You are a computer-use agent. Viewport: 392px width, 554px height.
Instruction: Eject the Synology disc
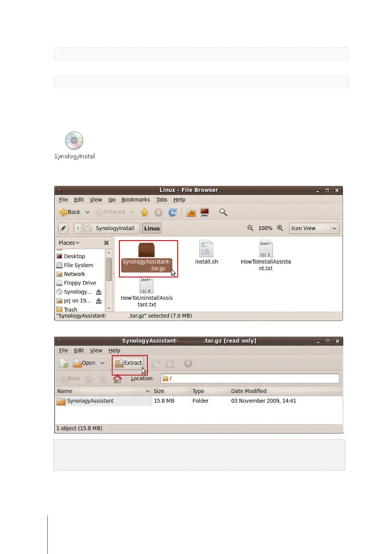[99, 292]
